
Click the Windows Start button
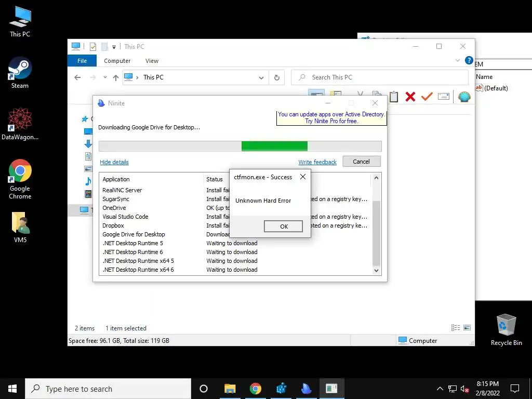click(x=12, y=389)
